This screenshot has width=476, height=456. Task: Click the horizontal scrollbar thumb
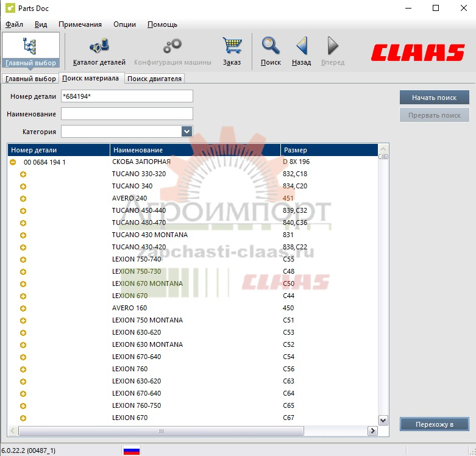click(x=161, y=430)
